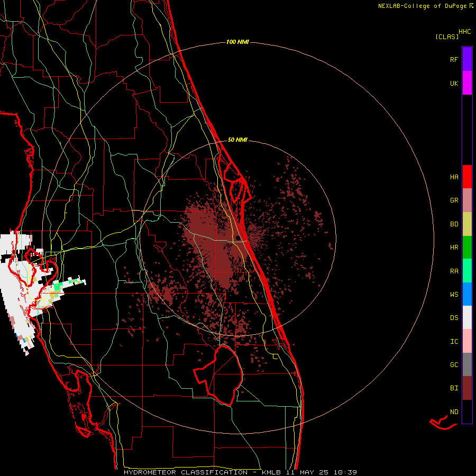The height and width of the screenshot is (476, 476).
Task: Click the WS blue legend swatch
Action: click(x=467, y=294)
